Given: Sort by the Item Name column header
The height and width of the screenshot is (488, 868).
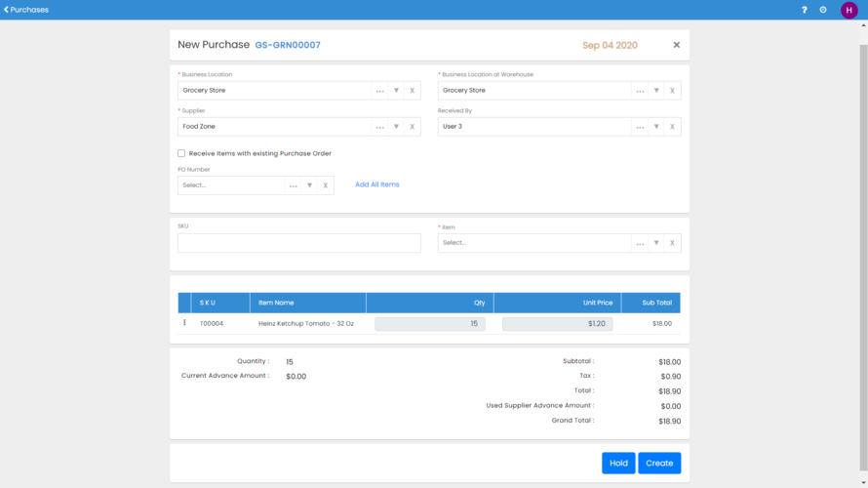Looking at the screenshot, I should point(277,303).
